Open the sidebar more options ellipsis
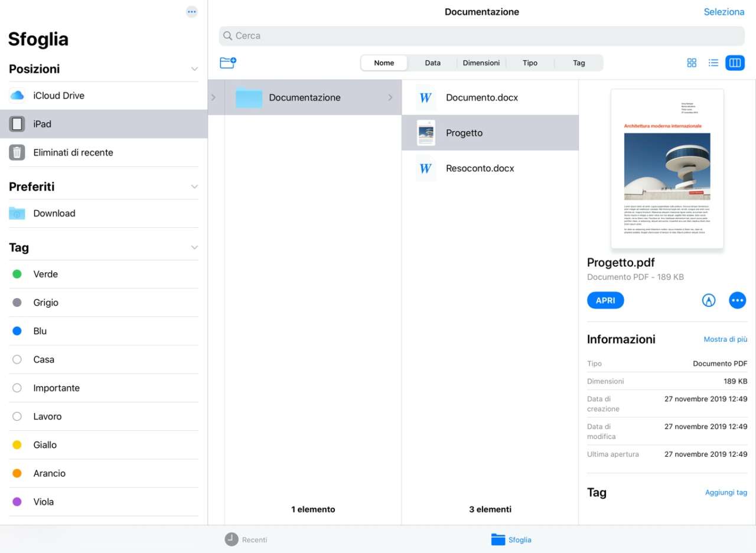This screenshot has height=553, width=756. [191, 12]
